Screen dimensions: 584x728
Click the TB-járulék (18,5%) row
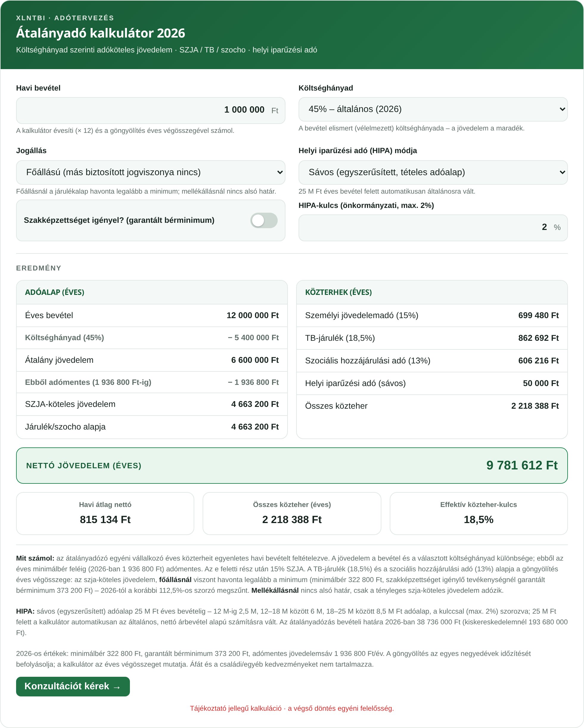pyautogui.click(x=432, y=338)
